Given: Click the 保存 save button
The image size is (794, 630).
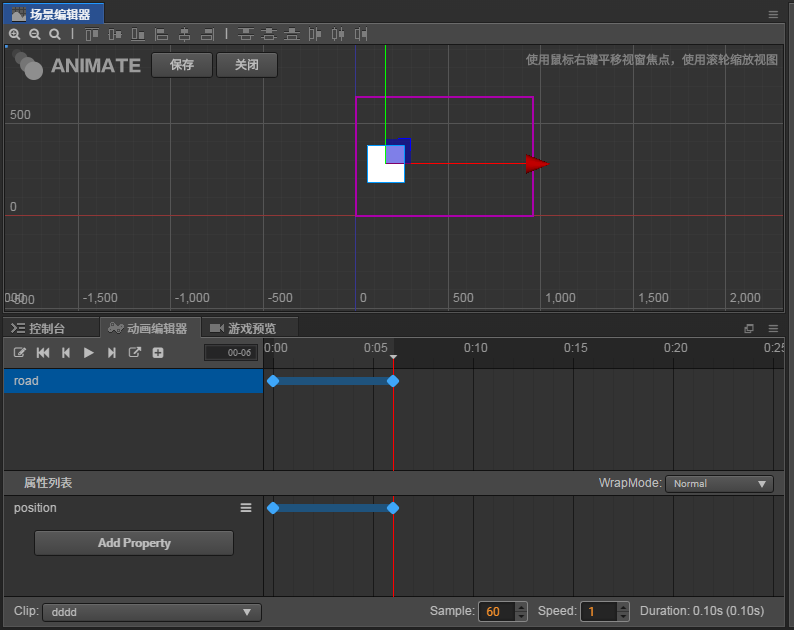Looking at the screenshot, I should [x=182, y=65].
